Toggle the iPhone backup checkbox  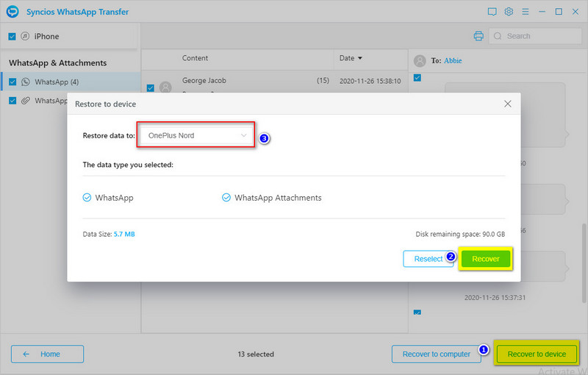(x=12, y=36)
